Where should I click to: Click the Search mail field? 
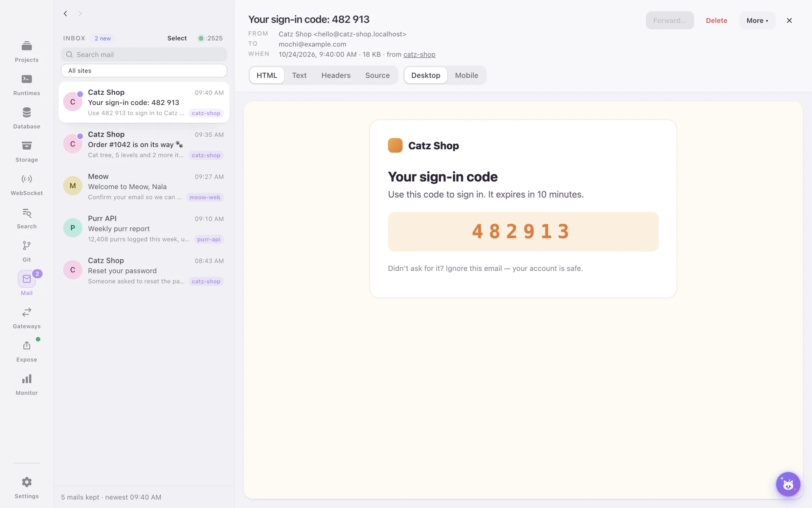144,55
